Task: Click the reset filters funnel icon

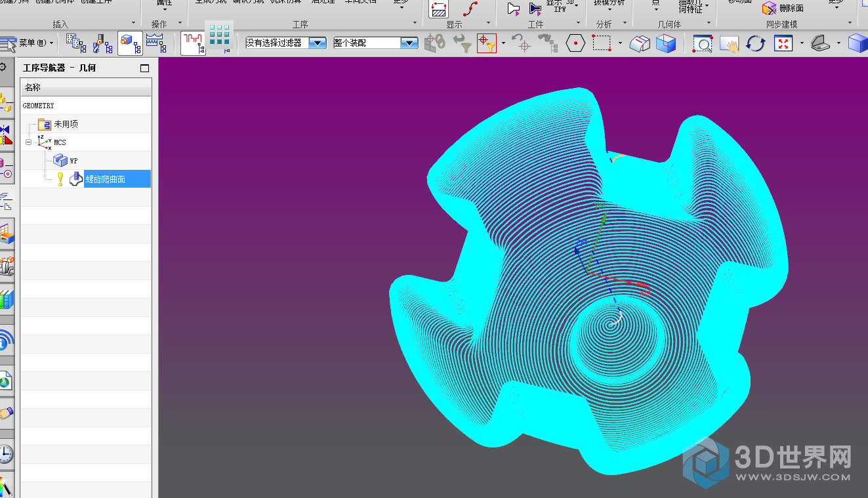Action: pos(463,44)
